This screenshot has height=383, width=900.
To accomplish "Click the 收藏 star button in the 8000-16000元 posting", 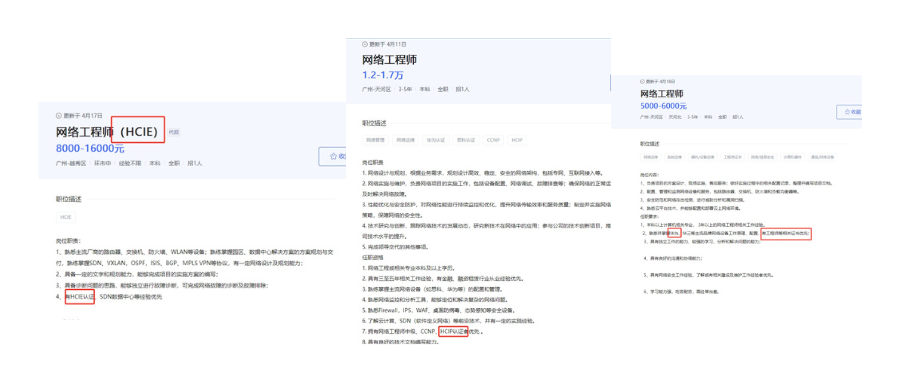I will pos(333,156).
